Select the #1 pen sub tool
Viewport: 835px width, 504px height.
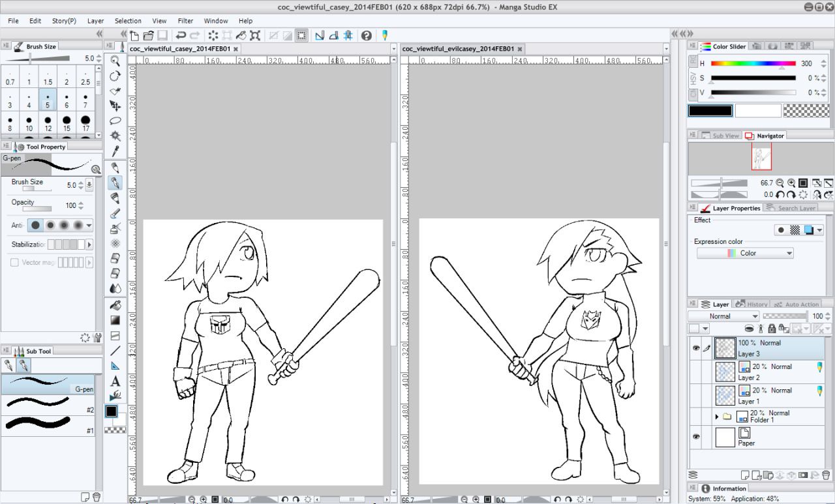48,425
